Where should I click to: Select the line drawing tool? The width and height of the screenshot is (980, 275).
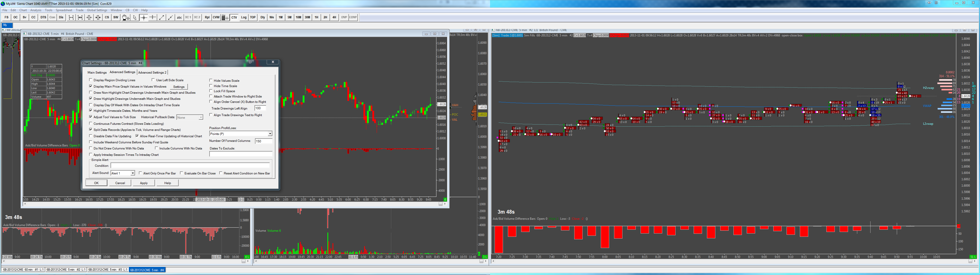161,18
